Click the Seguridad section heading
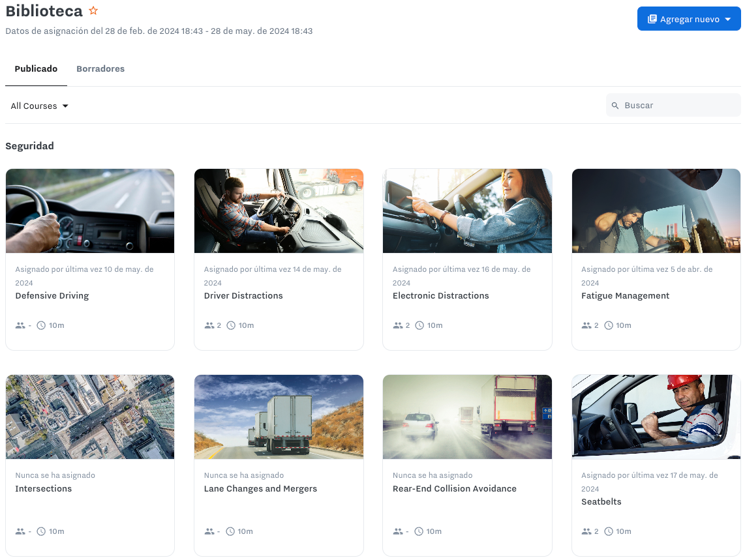745x560 pixels. pyautogui.click(x=29, y=146)
